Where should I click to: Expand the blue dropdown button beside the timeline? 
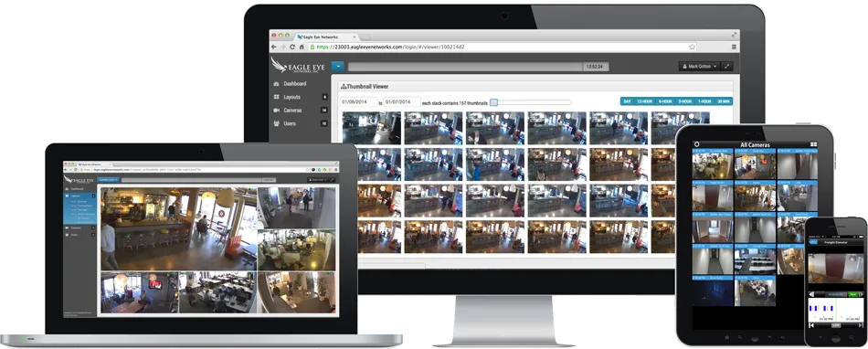click(338, 67)
